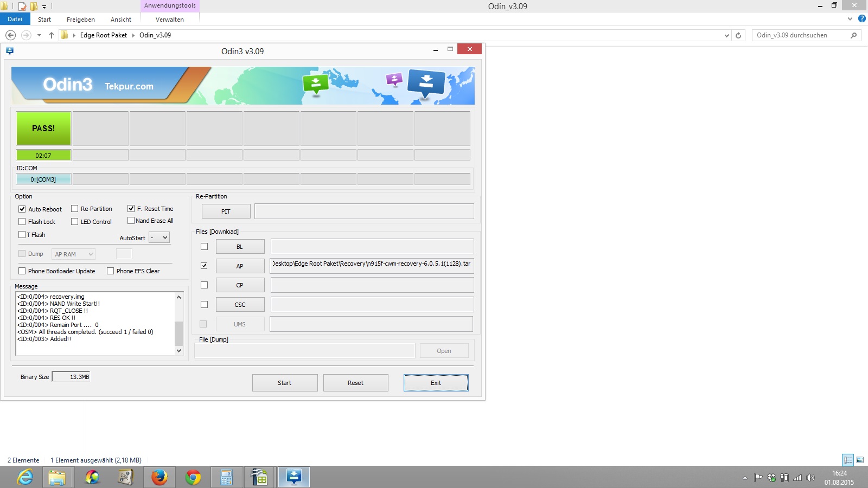
Task: Click the Exit button in Odin
Action: pyautogui.click(x=436, y=383)
